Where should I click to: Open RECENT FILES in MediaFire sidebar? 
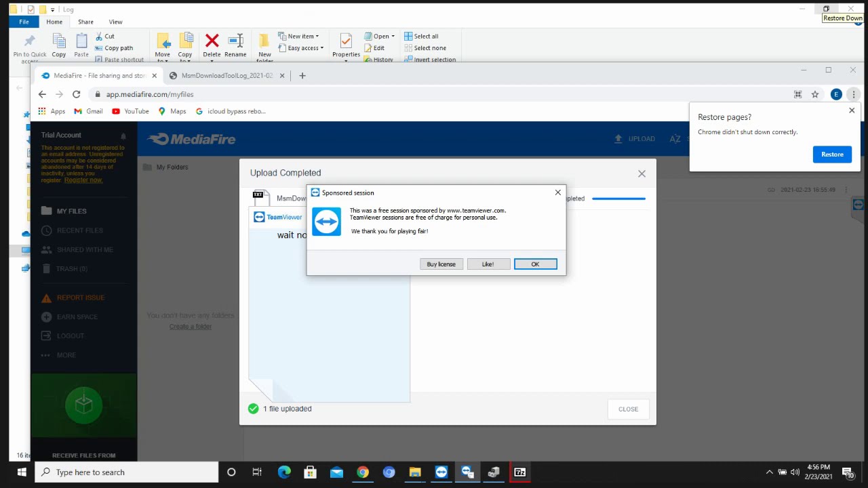(72, 230)
